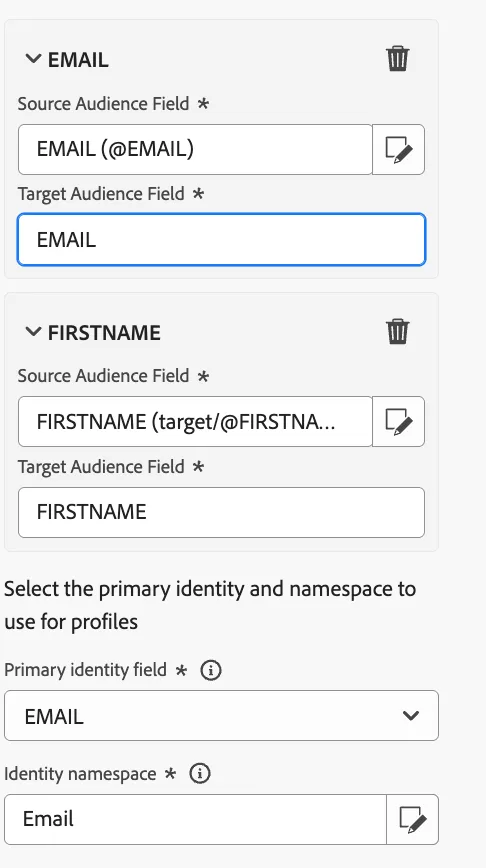Collapse the EMAIL section chevron
Image resolution: width=486 pixels, height=868 pixels.
pyautogui.click(x=33, y=58)
